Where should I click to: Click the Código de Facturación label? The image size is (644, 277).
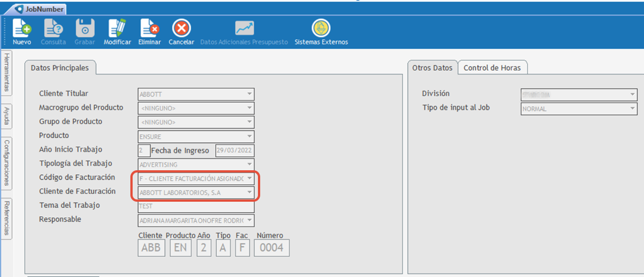[77, 178]
